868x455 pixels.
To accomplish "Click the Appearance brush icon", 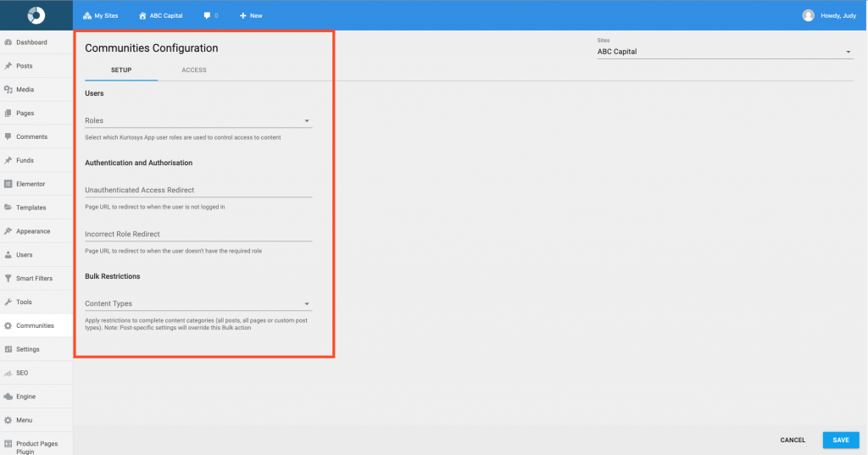I will [x=8, y=231].
